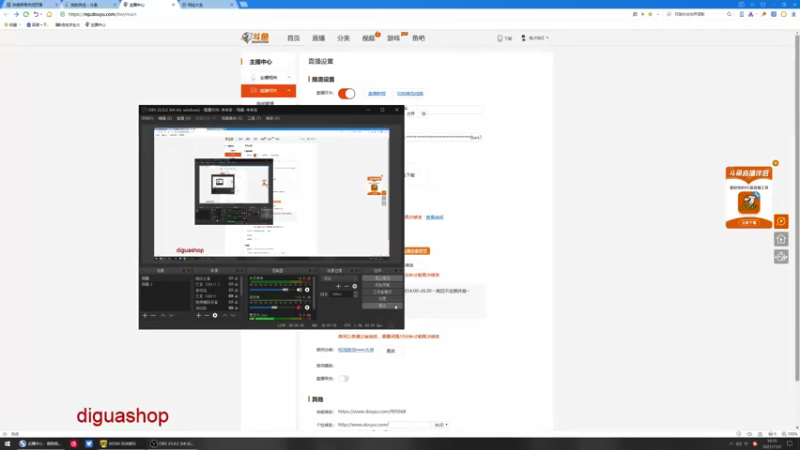Screen dimensions: 800x450
Task: Open the scene transition type dropdown in OBS
Action: (340, 279)
